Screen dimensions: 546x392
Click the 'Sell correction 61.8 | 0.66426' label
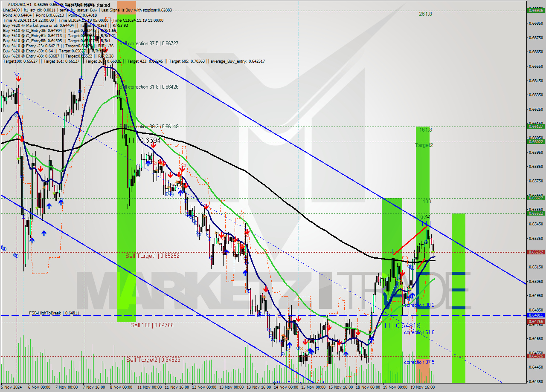[x=149, y=87]
